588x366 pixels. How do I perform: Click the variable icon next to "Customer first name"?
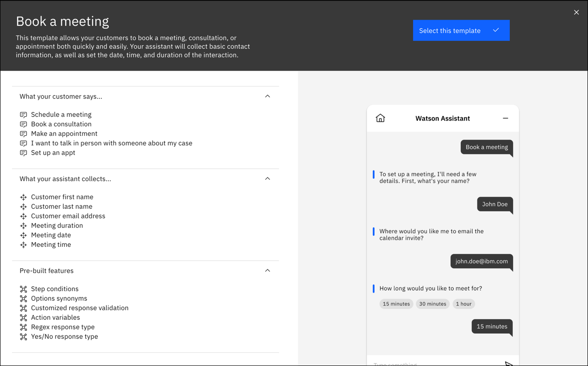tap(23, 197)
